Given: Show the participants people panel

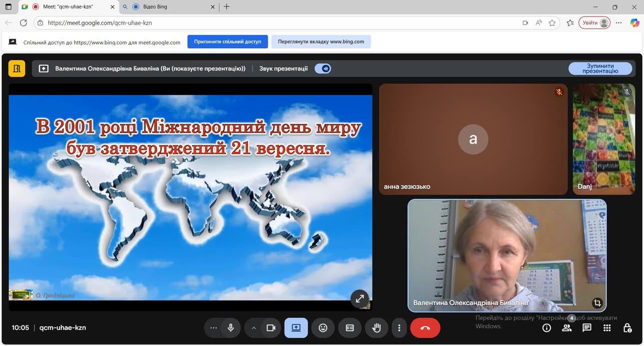Looking at the screenshot, I should [x=567, y=328].
